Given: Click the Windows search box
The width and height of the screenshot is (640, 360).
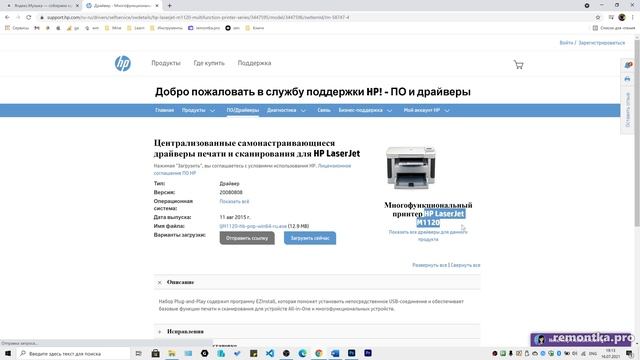Looking at the screenshot, I should point(73,353).
